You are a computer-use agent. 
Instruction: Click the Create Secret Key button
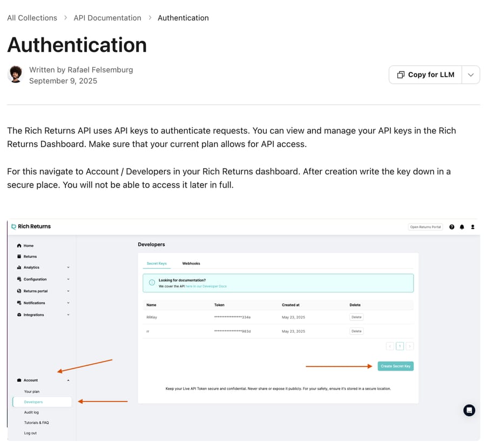click(395, 366)
